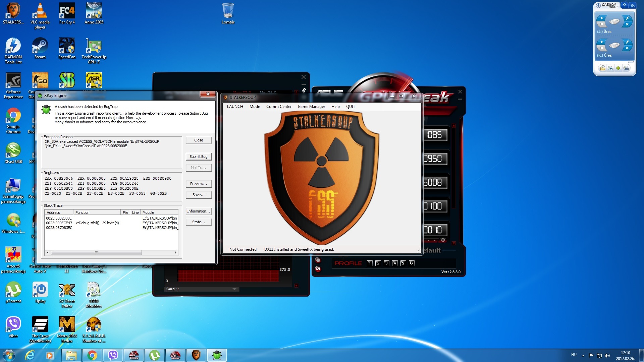Image resolution: width=644 pixels, height=362 pixels.
Task: Select GPU Tweak profile G
Action: tap(411, 263)
